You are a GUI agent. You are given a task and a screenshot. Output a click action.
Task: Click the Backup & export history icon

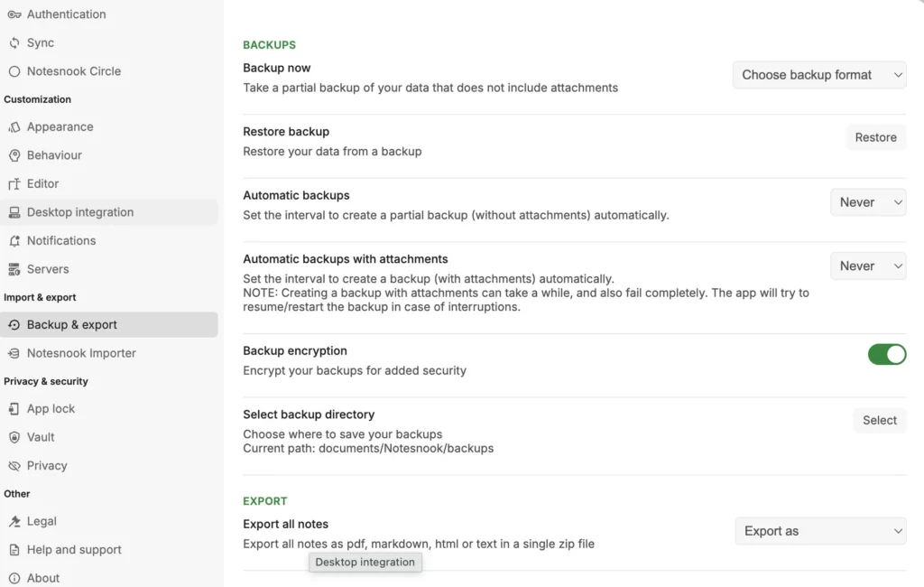14,325
